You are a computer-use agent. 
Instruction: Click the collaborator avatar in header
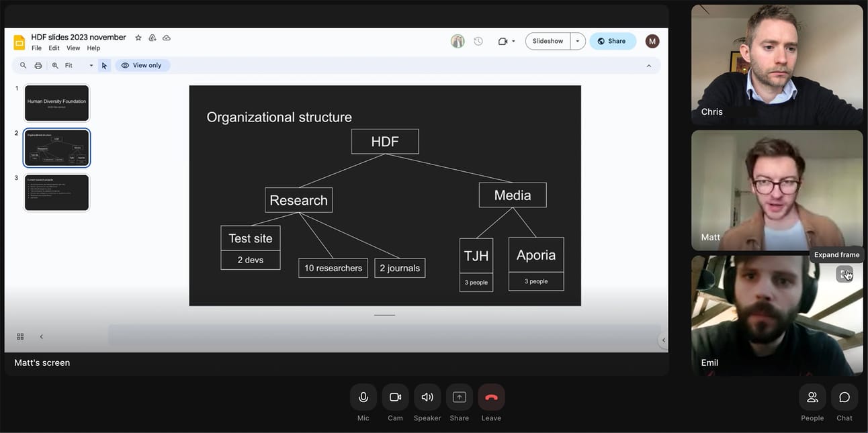click(458, 41)
